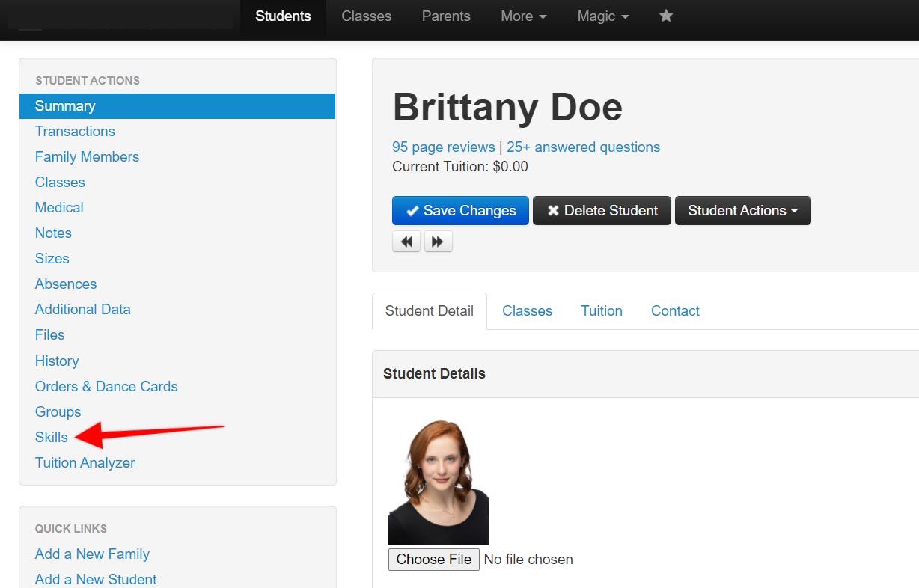Open the Medical section in sidebar

click(59, 207)
